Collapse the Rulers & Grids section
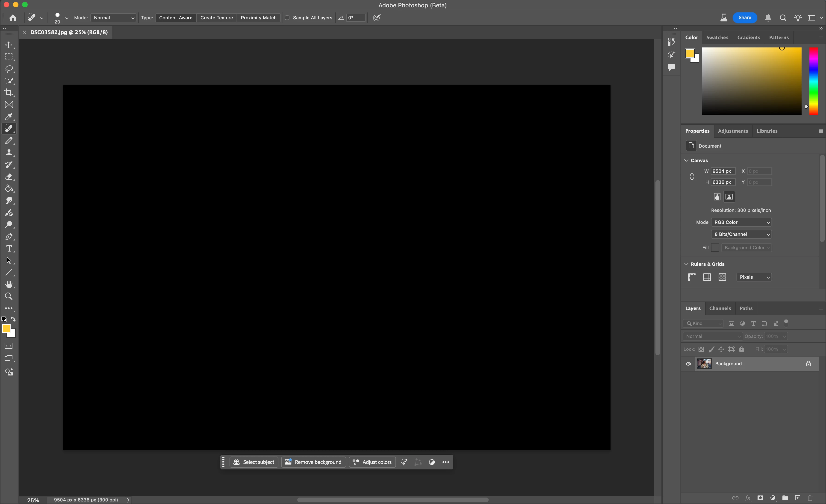This screenshot has height=504, width=826. tap(687, 264)
